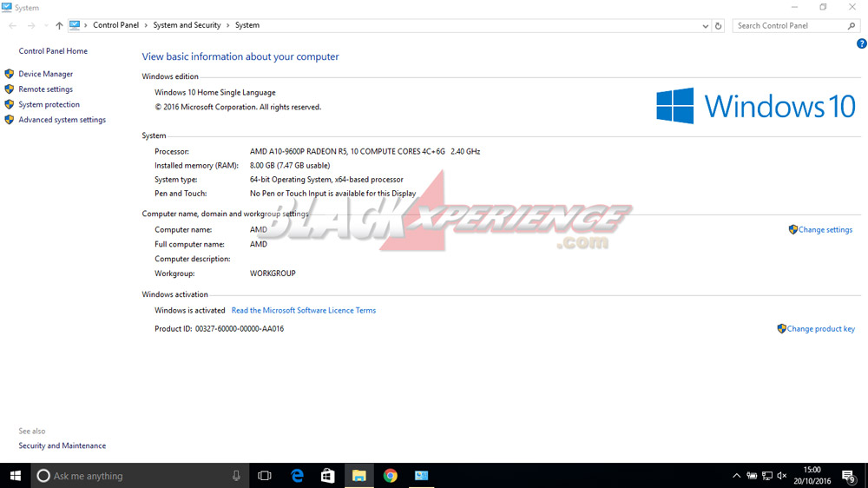Click the System protection shield icon
The width and height of the screenshot is (868, 488).
[9, 104]
